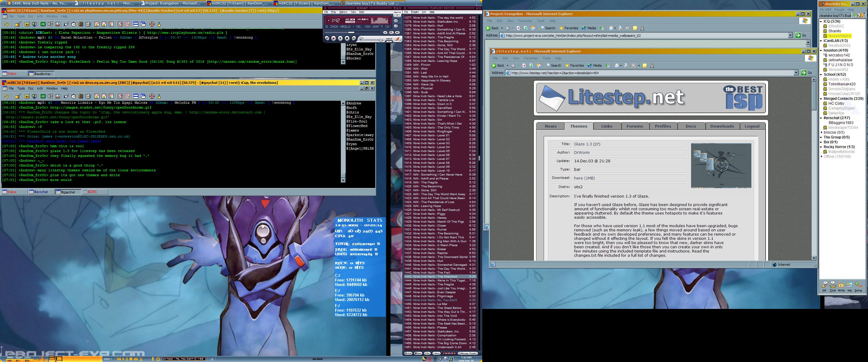Pause playback in Winamp
This screenshot has width=868, height=362.
pos(340,38)
